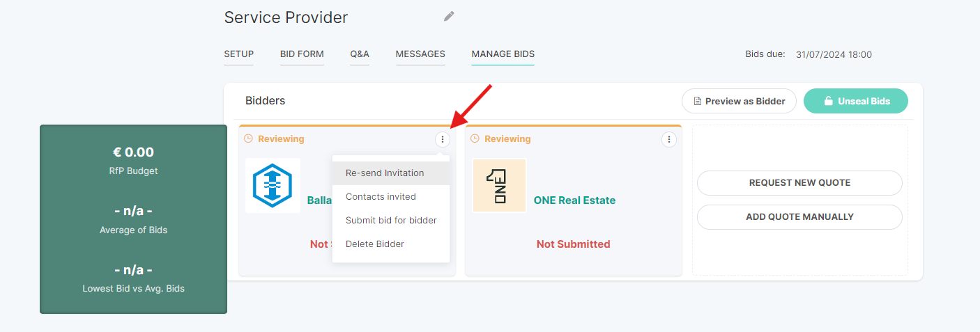Open the ONE Real Estate bidder name link
Viewport: 980px width, 332px height.
pyautogui.click(x=574, y=200)
